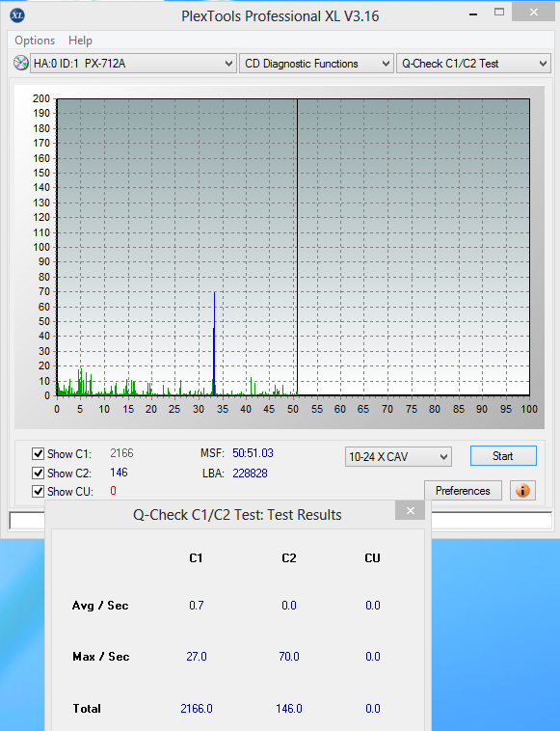Screen dimensions: 560x731
Task: Maximize the PlexTools window
Action: pos(499,13)
